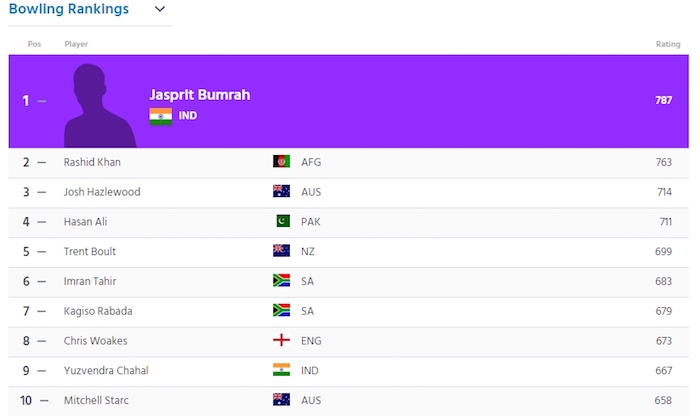Click the Player column header
Image resolution: width=700 pixels, height=416 pixels.
[76, 44]
